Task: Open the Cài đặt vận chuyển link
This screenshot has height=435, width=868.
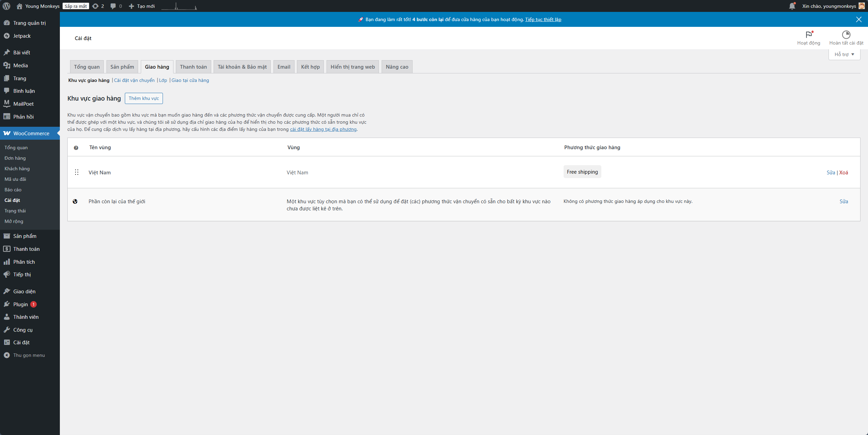Action: pos(134,81)
